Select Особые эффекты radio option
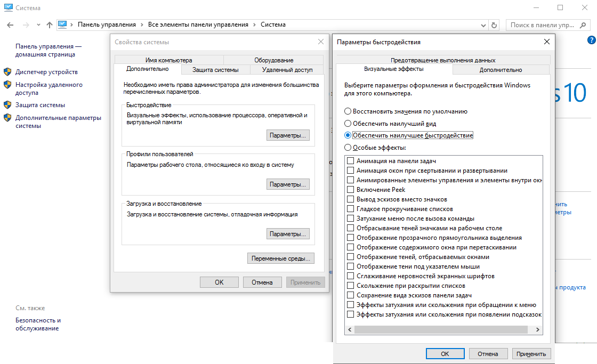This screenshot has height=364, width=597. (348, 147)
